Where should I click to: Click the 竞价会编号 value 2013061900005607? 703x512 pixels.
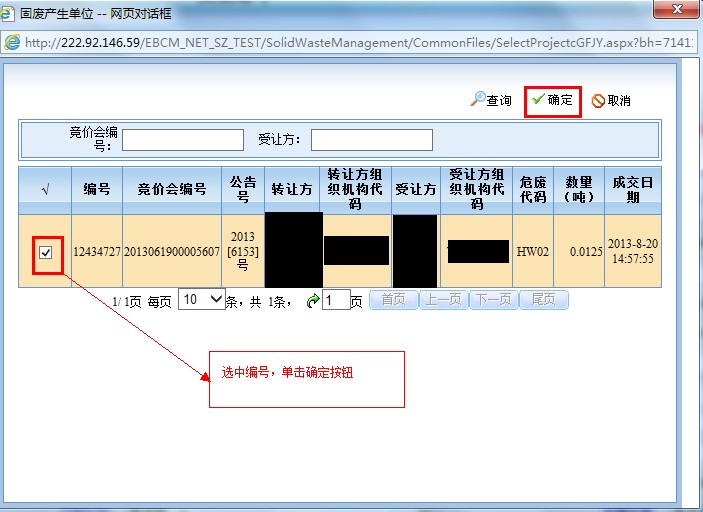point(172,252)
